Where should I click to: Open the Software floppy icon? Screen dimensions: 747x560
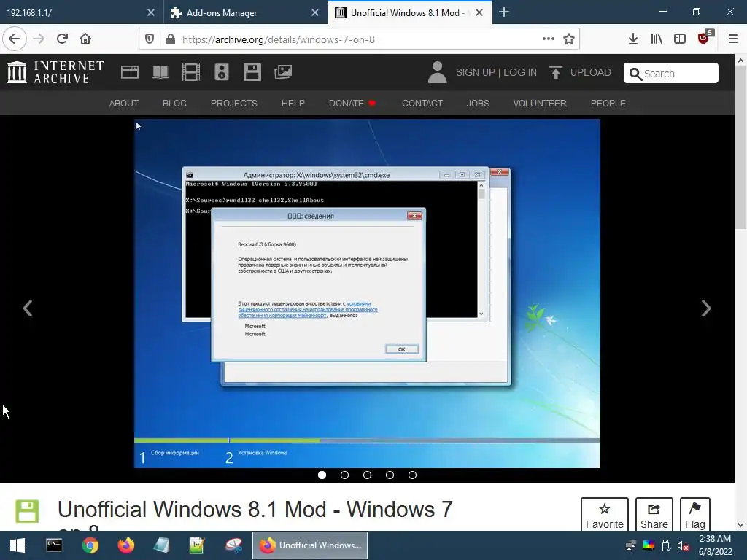(252, 72)
